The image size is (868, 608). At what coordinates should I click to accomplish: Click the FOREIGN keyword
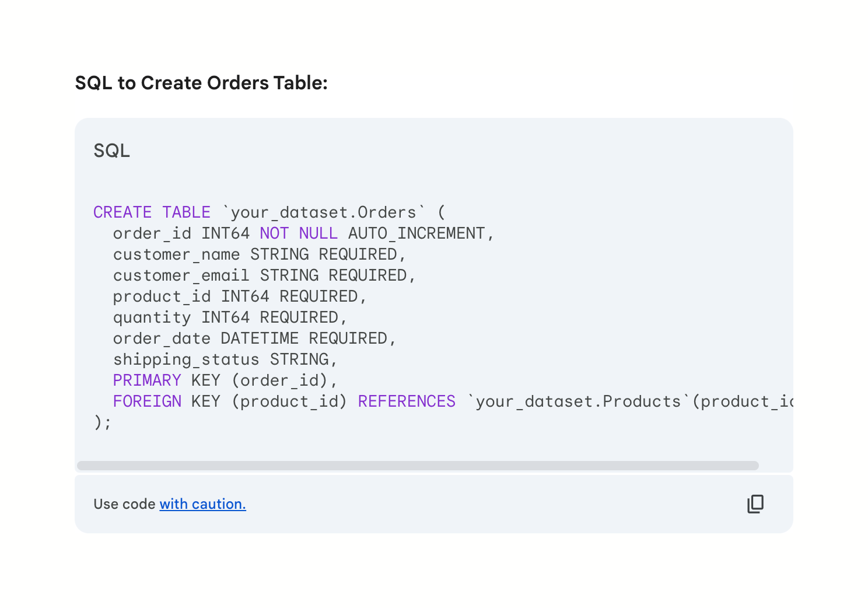[147, 401]
